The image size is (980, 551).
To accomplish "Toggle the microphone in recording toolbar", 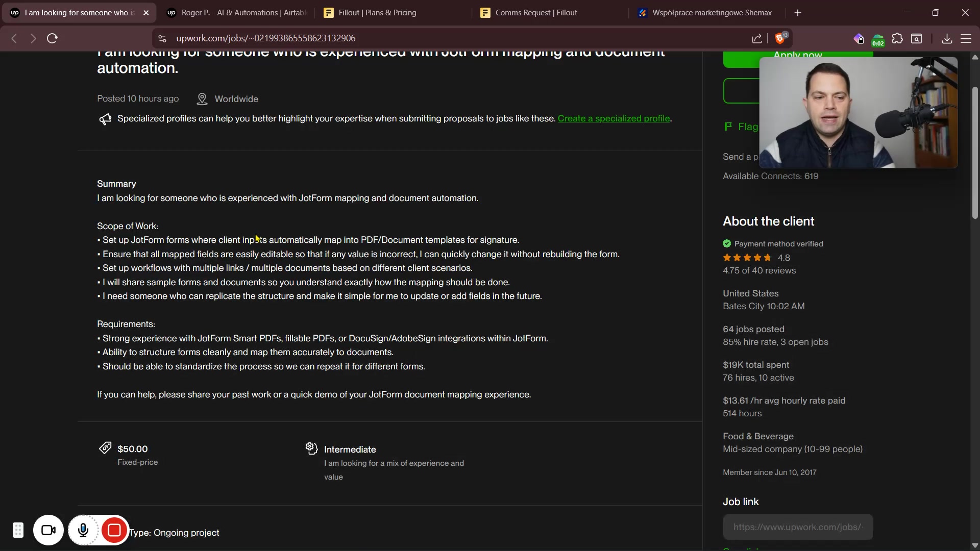I will 83,531.
